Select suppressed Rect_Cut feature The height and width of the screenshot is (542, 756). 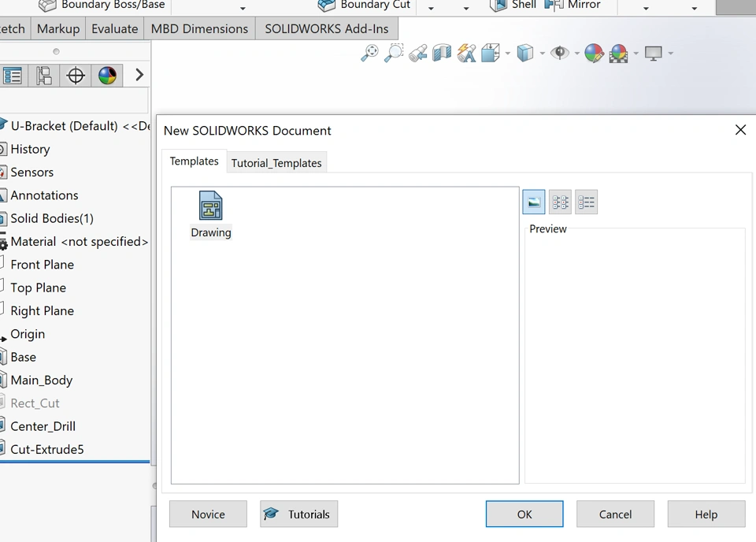[x=30, y=403]
